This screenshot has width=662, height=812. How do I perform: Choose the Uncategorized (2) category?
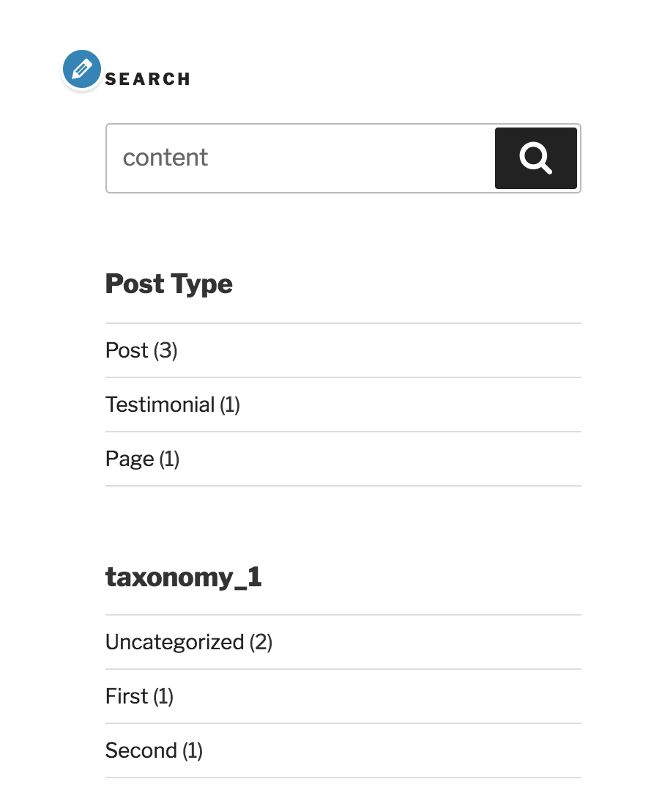tap(189, 642)
